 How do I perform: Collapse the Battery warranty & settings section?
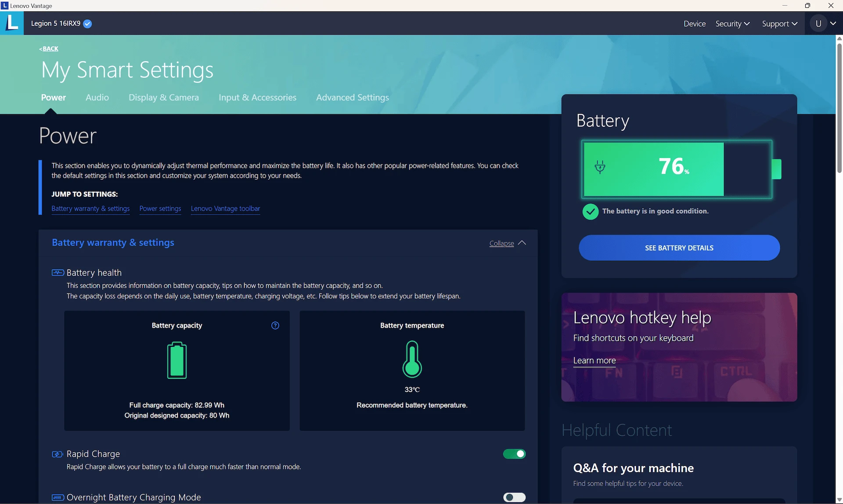click(x=508, y=243)
